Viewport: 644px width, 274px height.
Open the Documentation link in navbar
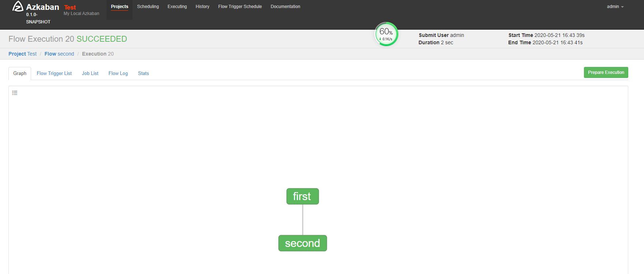pyautogui.click(x=285, y=7)
